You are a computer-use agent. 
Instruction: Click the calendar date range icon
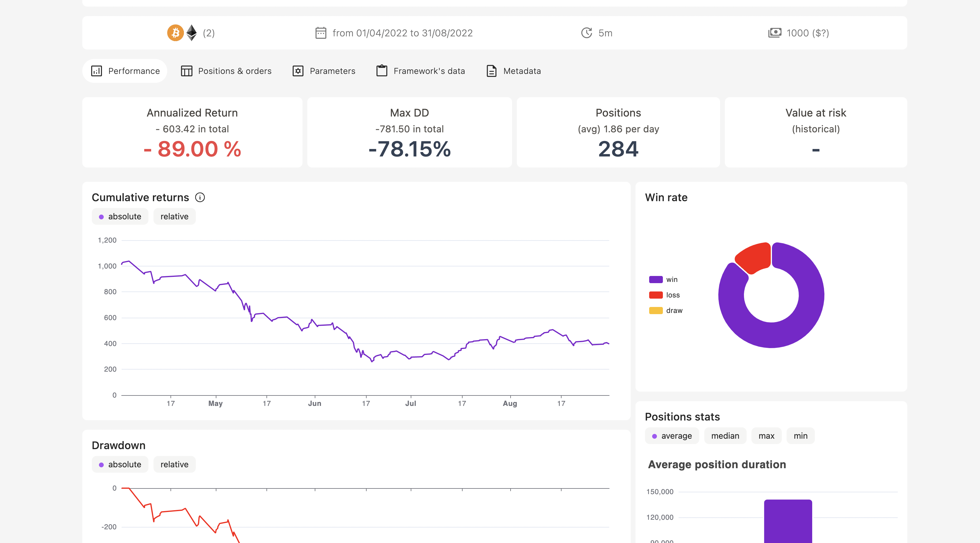(321, 33)
